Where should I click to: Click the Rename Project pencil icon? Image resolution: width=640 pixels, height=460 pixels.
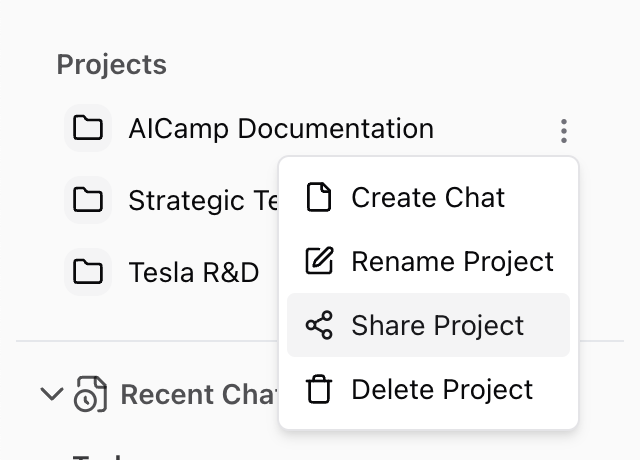pos(318,262)
